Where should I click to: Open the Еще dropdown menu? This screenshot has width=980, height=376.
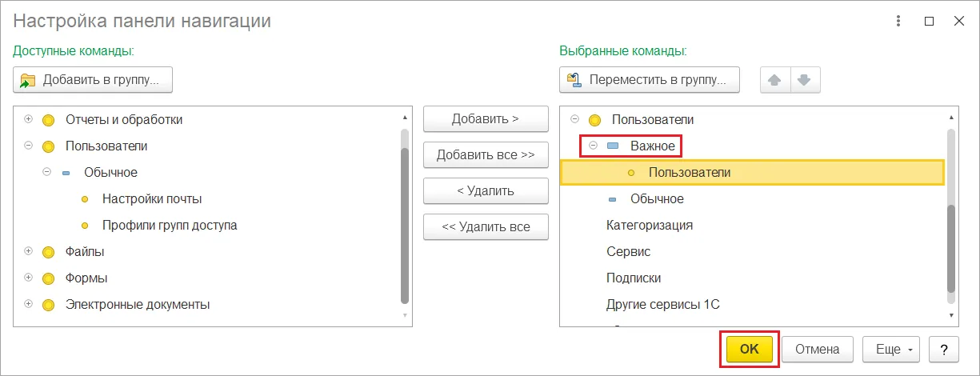pyautogui.click(x=891, y=349)
